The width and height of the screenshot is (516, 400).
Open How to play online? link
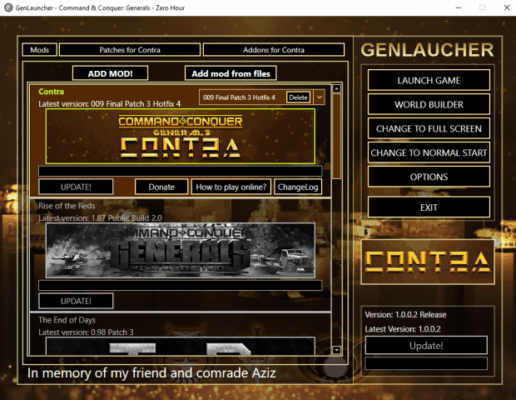click(231, 187)
